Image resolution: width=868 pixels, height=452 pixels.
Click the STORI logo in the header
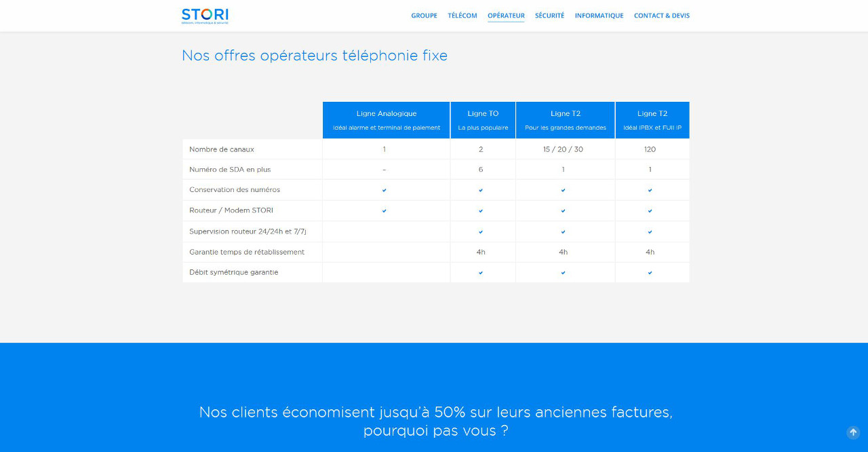[205, 16]
